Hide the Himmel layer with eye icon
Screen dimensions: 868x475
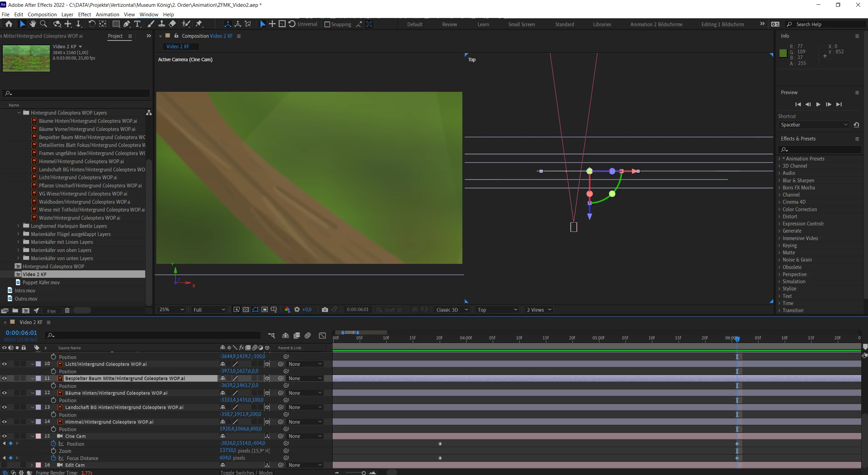(x=4, y=422)
